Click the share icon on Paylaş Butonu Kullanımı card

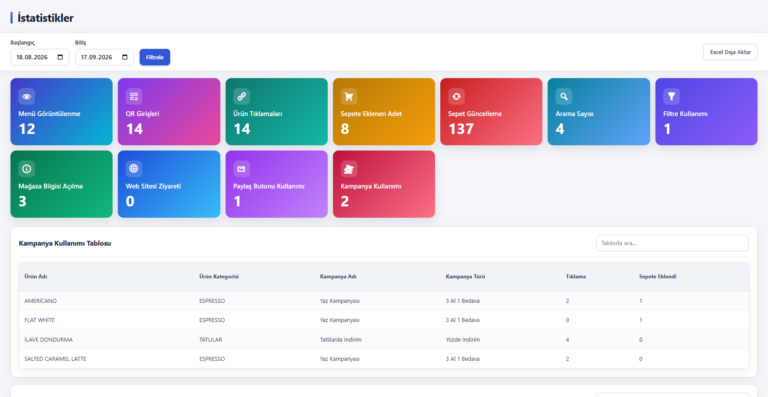pyautogui.click(x=241, y=169)
